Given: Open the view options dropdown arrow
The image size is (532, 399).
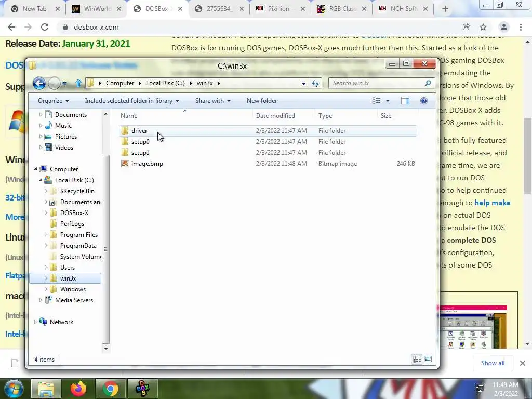Looking at the screenshot, I should [x=388, y=101].
